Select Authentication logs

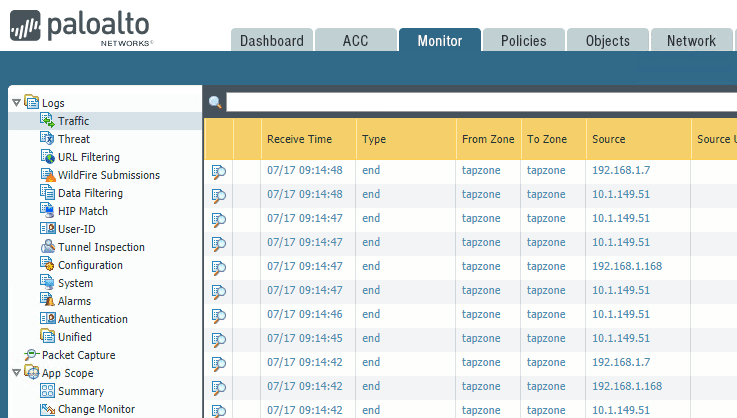click(93, 319)
